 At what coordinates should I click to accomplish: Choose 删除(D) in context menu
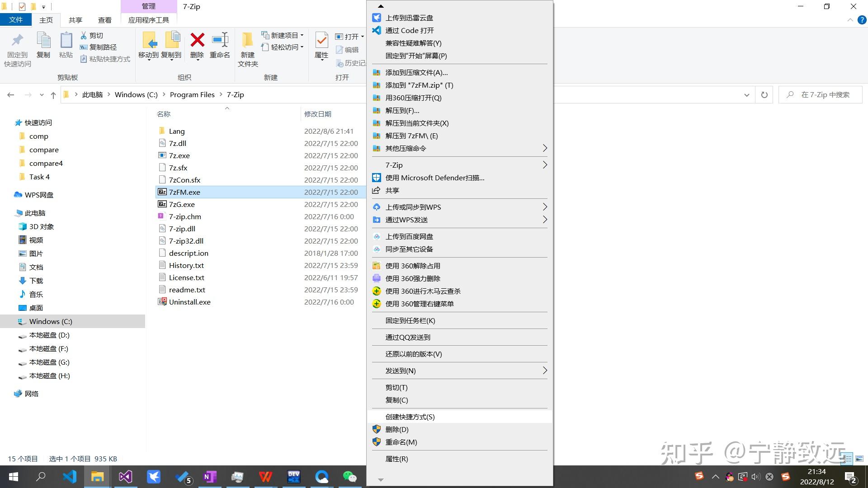[459, 429]
